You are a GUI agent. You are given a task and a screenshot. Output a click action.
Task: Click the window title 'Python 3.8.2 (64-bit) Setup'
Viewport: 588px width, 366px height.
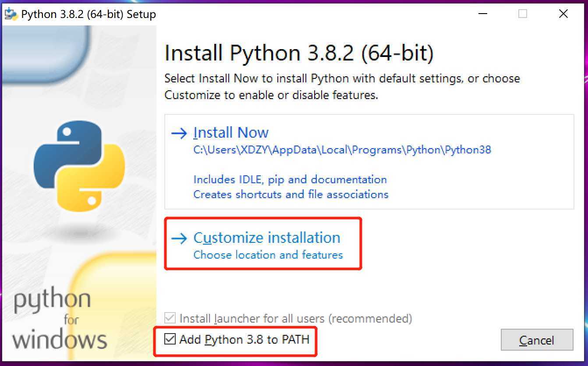[x=89, y=14]
